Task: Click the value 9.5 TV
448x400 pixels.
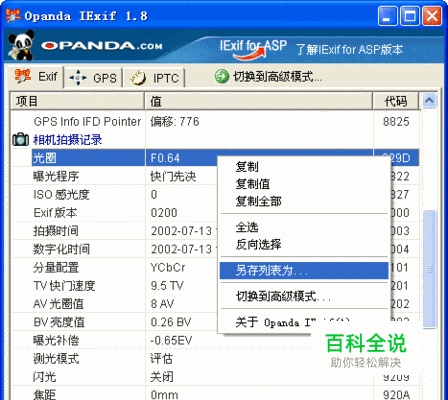Action: tap(167, 286)
